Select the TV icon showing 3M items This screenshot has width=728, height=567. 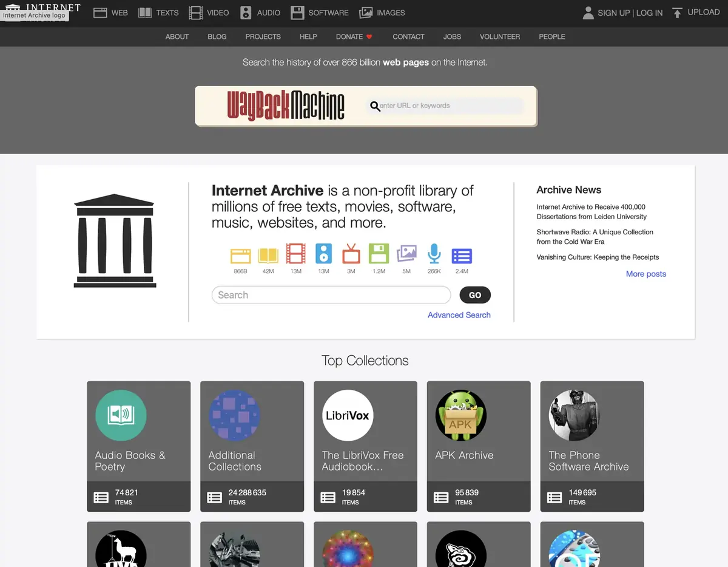click(351, 255)
